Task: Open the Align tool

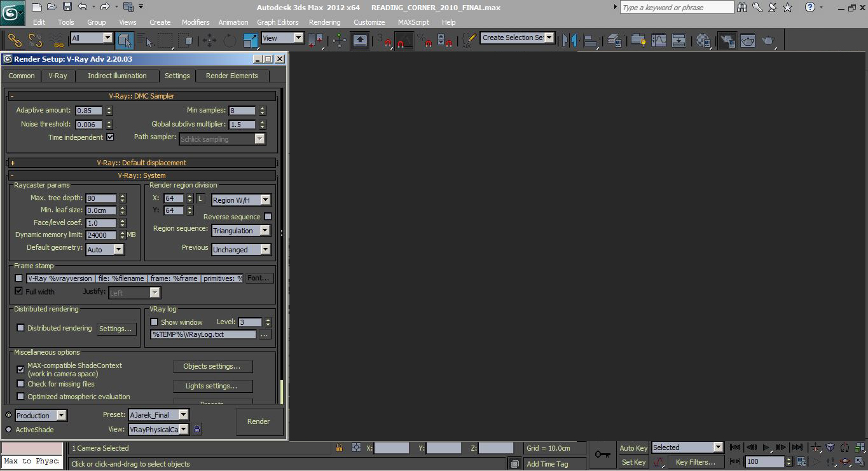Action: (591, 41)
